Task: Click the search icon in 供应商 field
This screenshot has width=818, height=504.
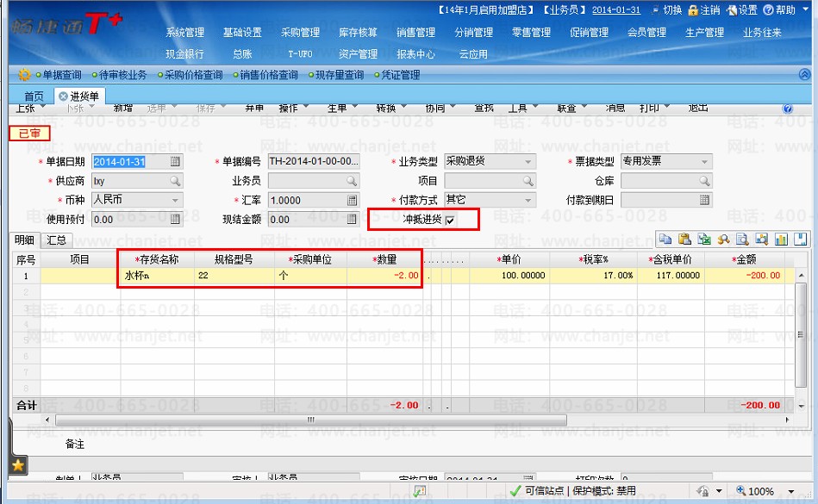Action: pos(175,181)
